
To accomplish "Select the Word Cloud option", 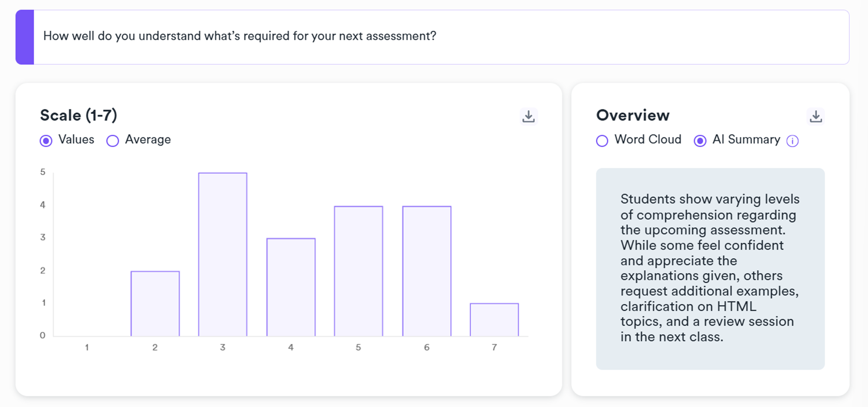I will point(602,141).
